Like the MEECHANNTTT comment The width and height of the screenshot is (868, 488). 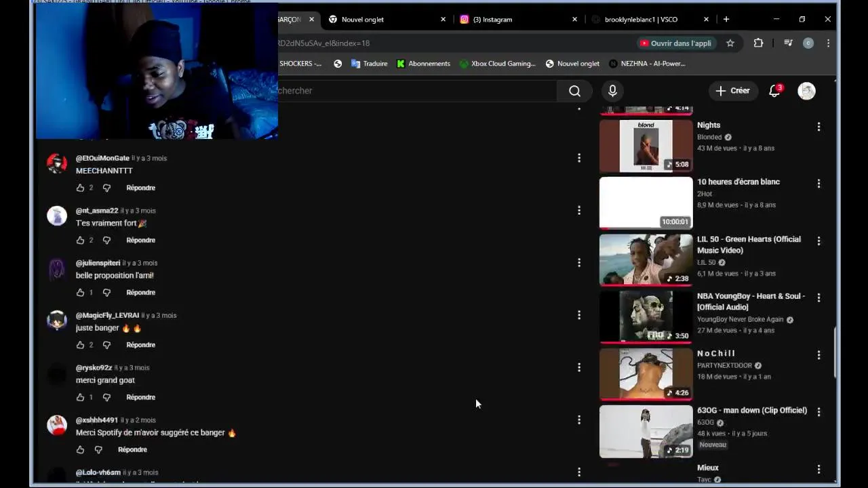pos(80,188)
